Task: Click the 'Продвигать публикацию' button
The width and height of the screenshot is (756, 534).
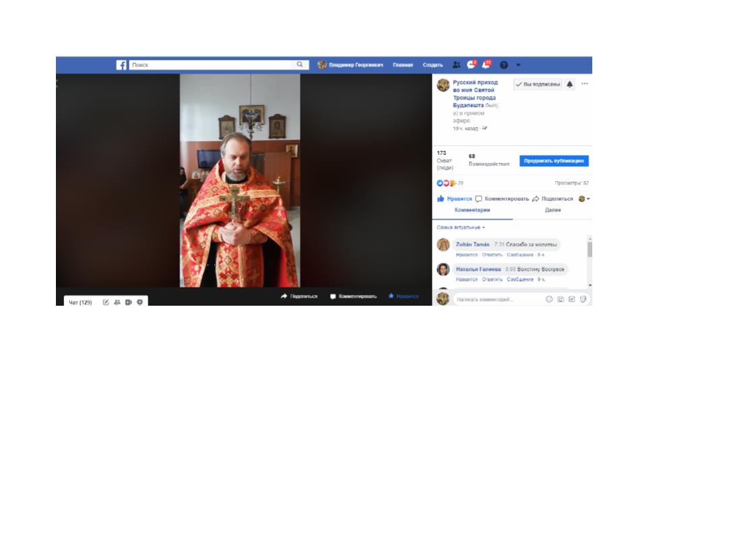Action: pyautogui.click(x=554, y=161)
